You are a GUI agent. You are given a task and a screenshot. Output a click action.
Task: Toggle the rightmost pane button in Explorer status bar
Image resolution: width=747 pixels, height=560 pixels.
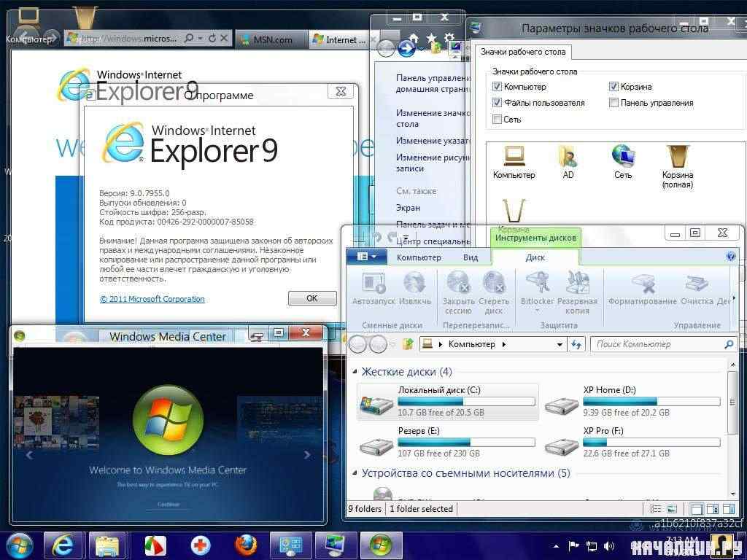click(729, 509)
